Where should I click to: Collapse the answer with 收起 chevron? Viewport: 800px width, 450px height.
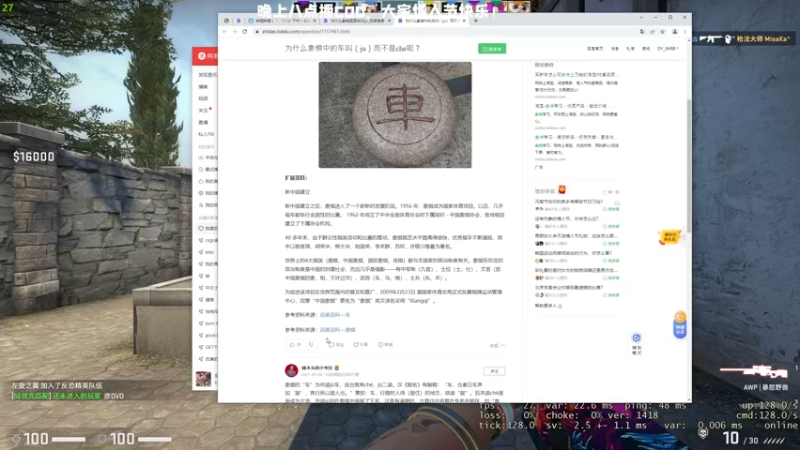click(x=497, y=345)
